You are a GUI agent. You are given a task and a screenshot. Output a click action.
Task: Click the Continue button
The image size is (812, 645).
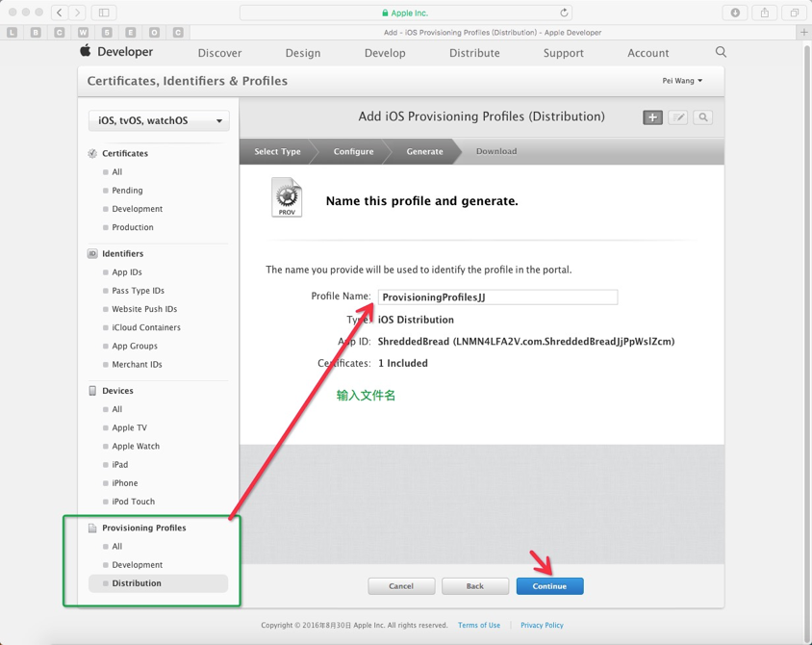pyautogui.click(x=549, y=586)
